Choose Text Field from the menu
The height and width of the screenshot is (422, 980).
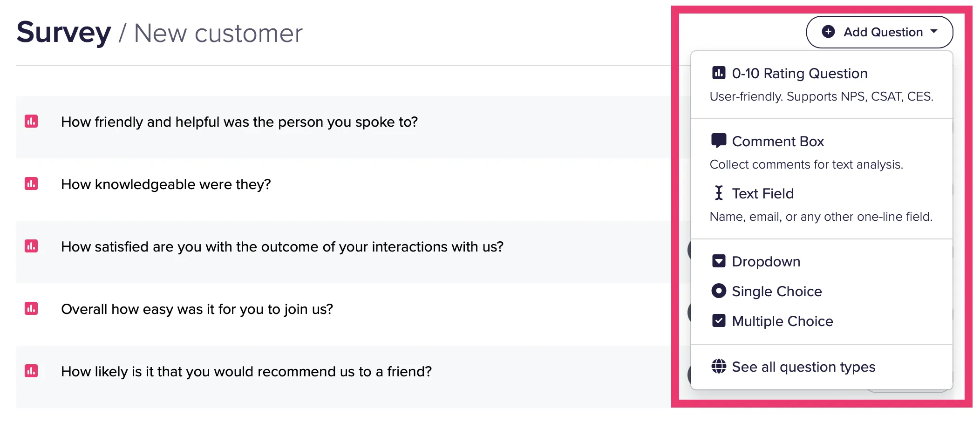(x=763, y=193)
